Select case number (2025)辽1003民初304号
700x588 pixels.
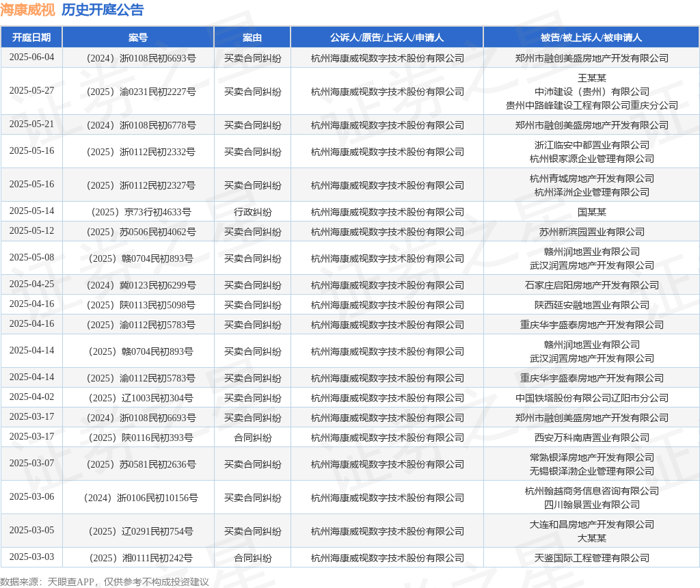click(x=141, y=398)
